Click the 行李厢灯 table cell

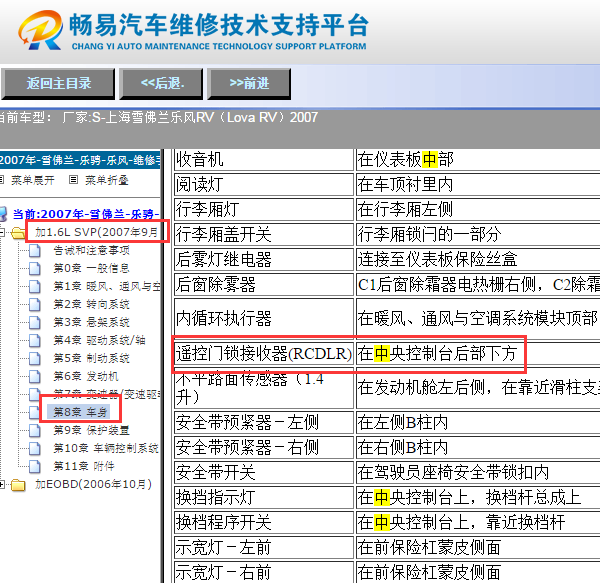point(264,209)
